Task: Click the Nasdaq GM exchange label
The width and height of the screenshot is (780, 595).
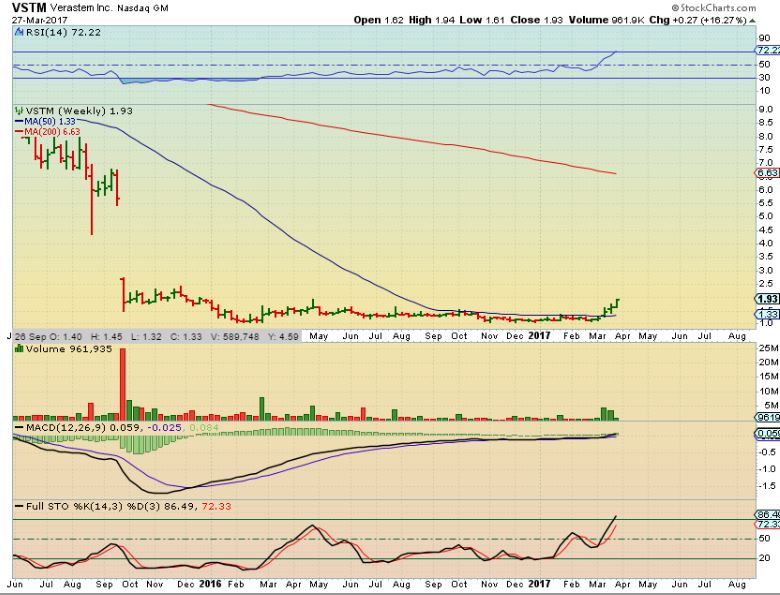Action: click(143, 8)
